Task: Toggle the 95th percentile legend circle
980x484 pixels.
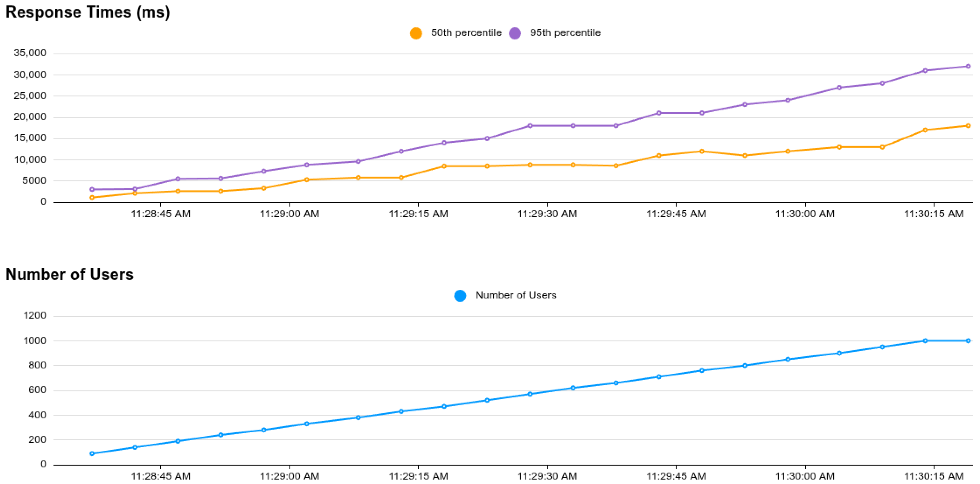Action: pos(515,33)
